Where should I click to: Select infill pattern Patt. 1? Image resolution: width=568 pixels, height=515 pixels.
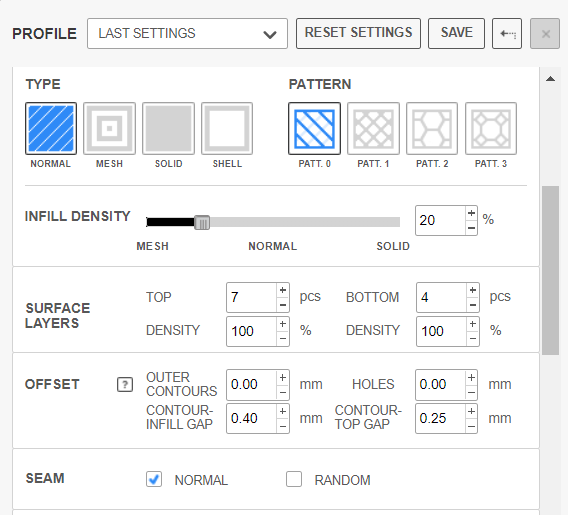pyautogui.click(x=373, y=128)
